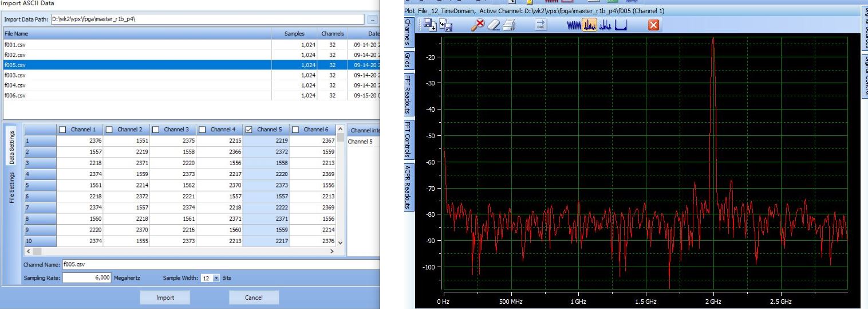
Task: Click the Sampling Rate input field
Action: coord(86,277)
